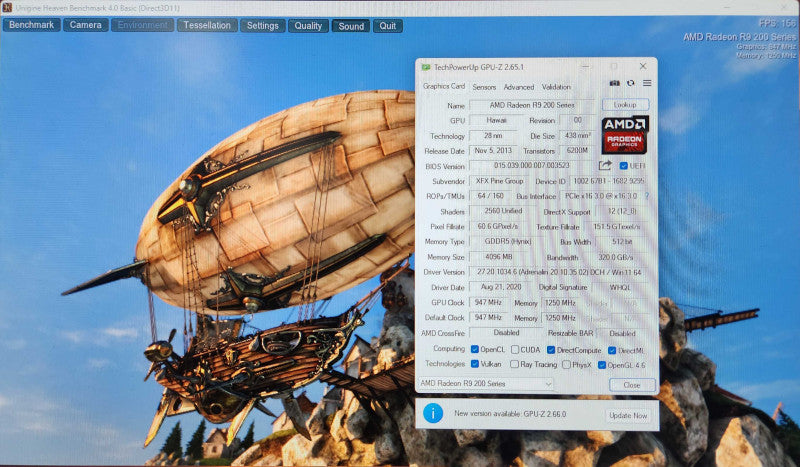800x467 pixels.
Task: Open the Camera menu in Heaven
Action: coord(85,24)
